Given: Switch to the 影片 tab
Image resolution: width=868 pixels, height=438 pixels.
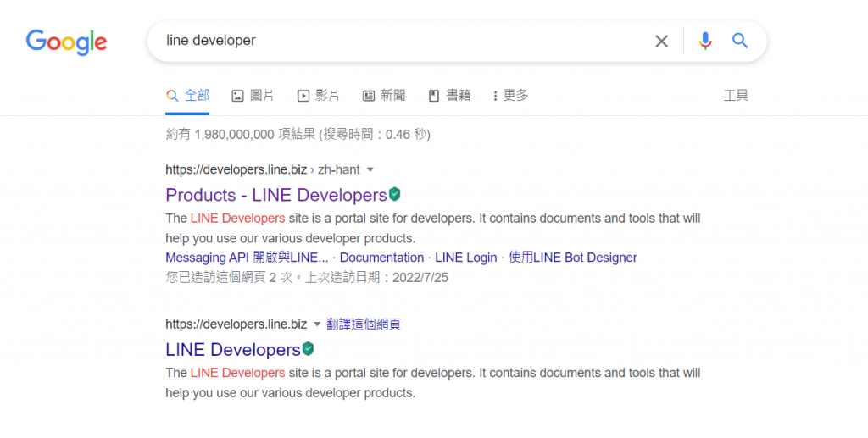Looking at the screenshot, I should pyautogui.click(x=319, y=96).
